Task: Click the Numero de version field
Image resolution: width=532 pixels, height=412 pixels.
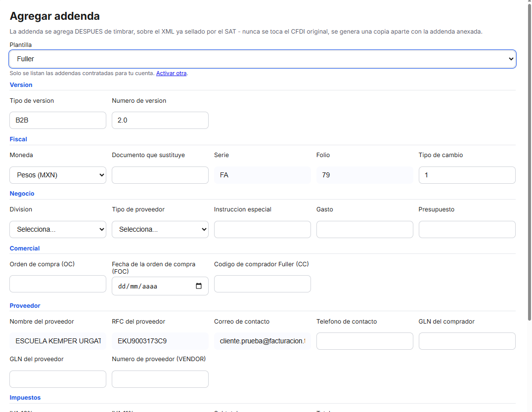Action: point(160,121)
